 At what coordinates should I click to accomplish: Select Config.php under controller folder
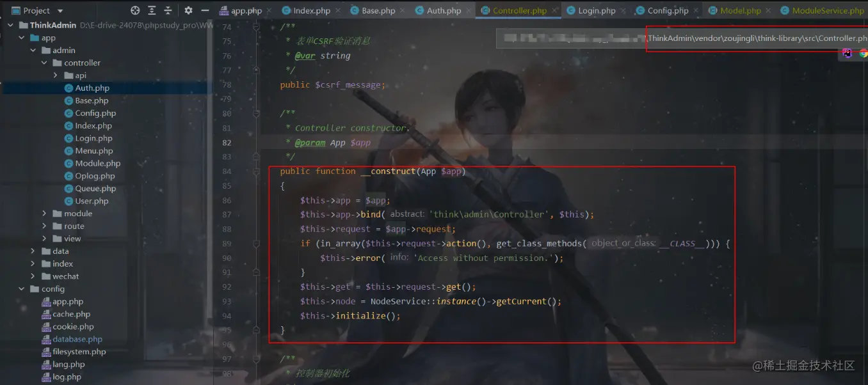(95, 113)
